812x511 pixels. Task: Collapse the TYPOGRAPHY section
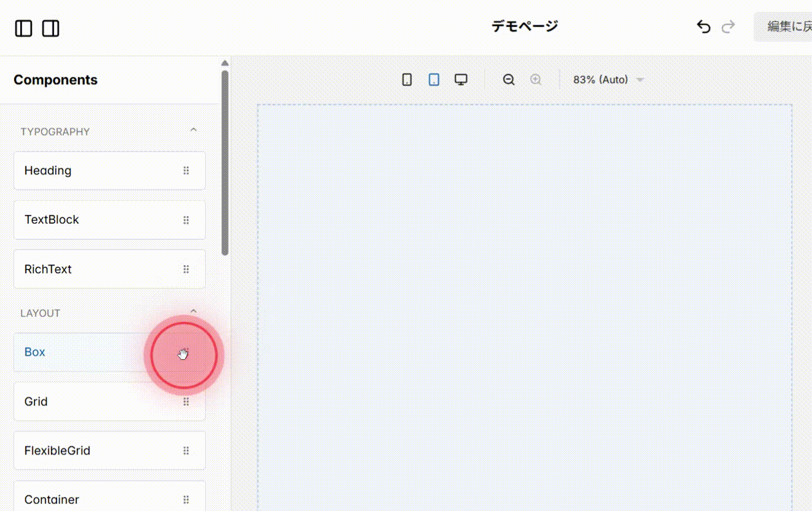pos(193,130)
